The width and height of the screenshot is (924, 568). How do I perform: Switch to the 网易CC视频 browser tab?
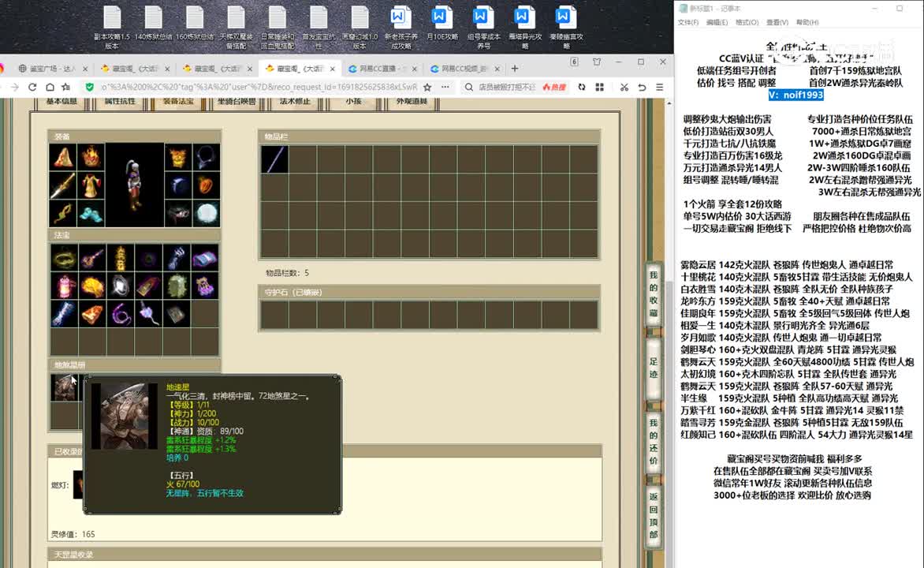[x=464, y=69]
